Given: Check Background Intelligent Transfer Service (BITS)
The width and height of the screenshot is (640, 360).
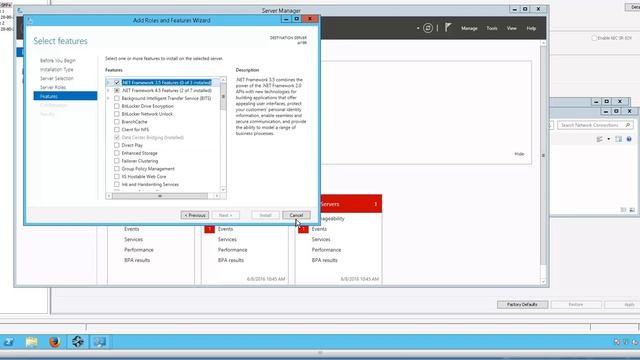Looking at the screenshot, I should (117, 98).
